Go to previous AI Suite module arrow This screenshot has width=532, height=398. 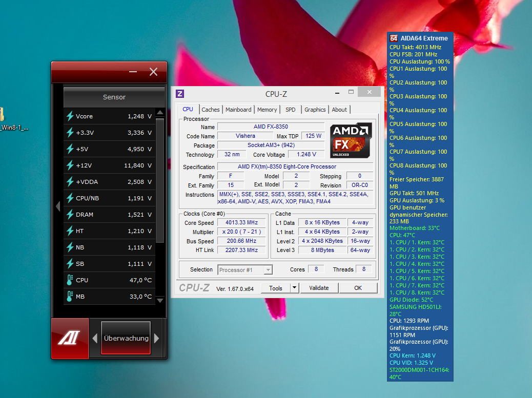click(x=95, y=339)
